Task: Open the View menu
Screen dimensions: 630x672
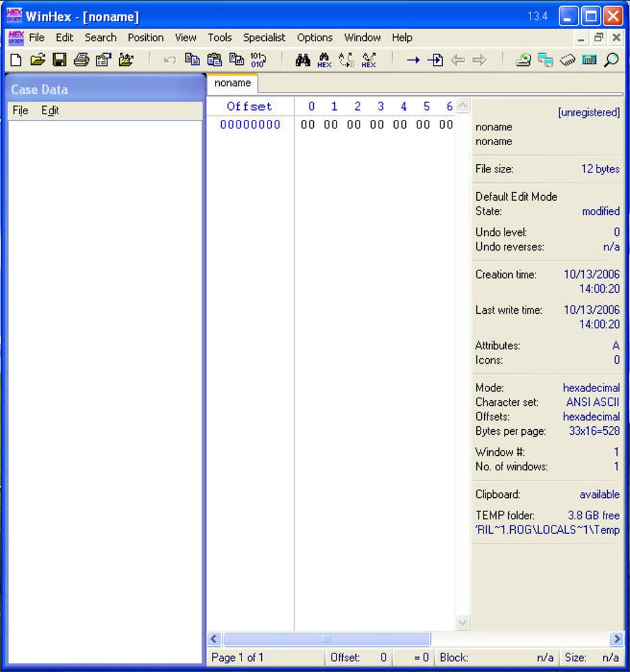Action: point(185,38)
